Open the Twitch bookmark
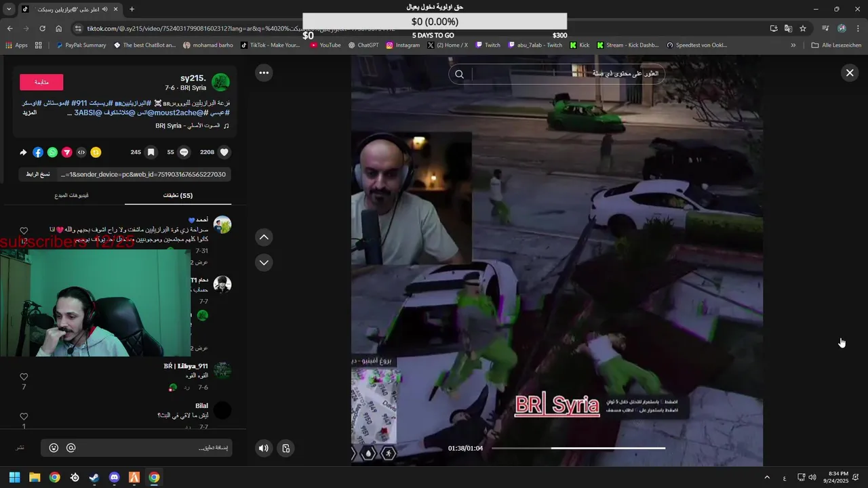The image size is (868, 488). [x=488, y=45]
